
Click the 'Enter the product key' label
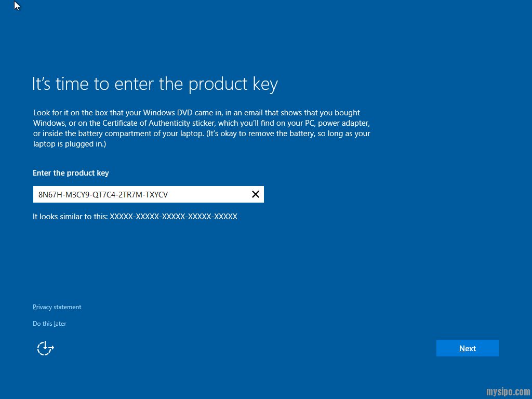tap(71, 173)
